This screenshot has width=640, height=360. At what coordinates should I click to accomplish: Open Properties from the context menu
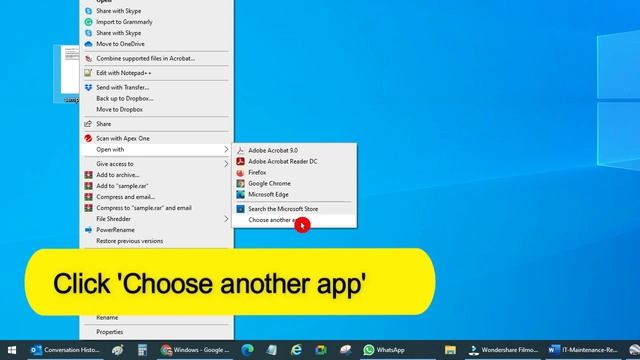coord(157,332)
